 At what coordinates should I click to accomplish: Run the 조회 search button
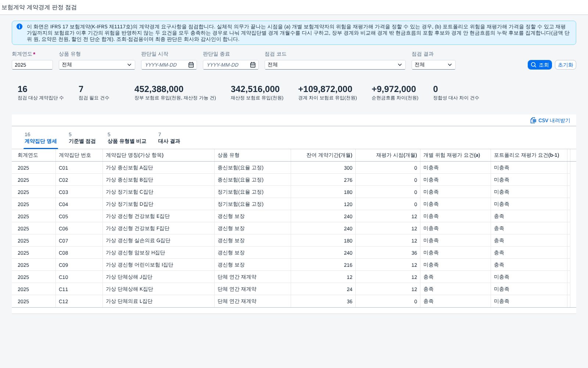pyautogui.click(x=539, y=65)
